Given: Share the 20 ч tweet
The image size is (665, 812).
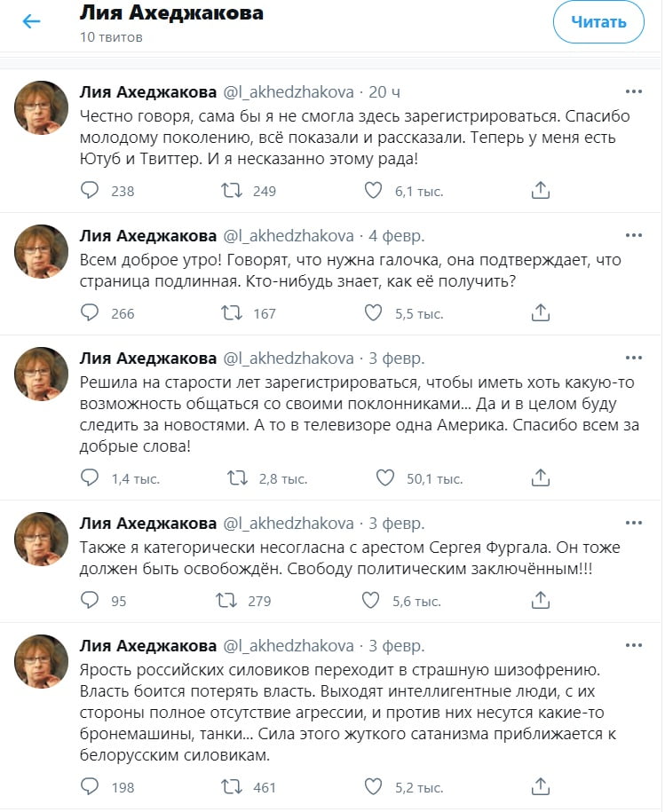Looking at the screenshot, I should (540, 190).
